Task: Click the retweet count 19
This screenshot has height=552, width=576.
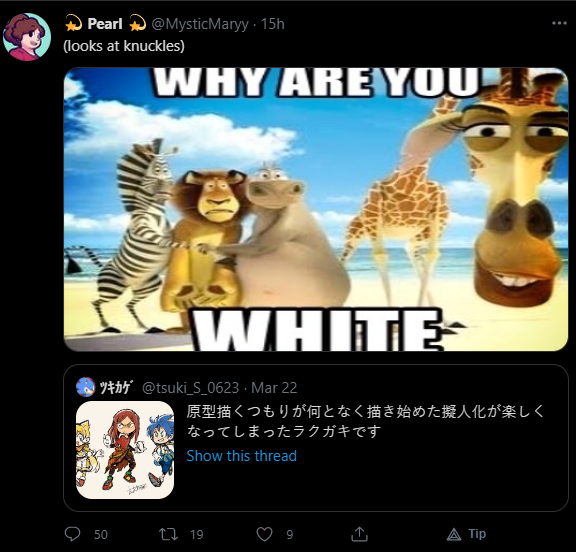Action: point(197,534)
